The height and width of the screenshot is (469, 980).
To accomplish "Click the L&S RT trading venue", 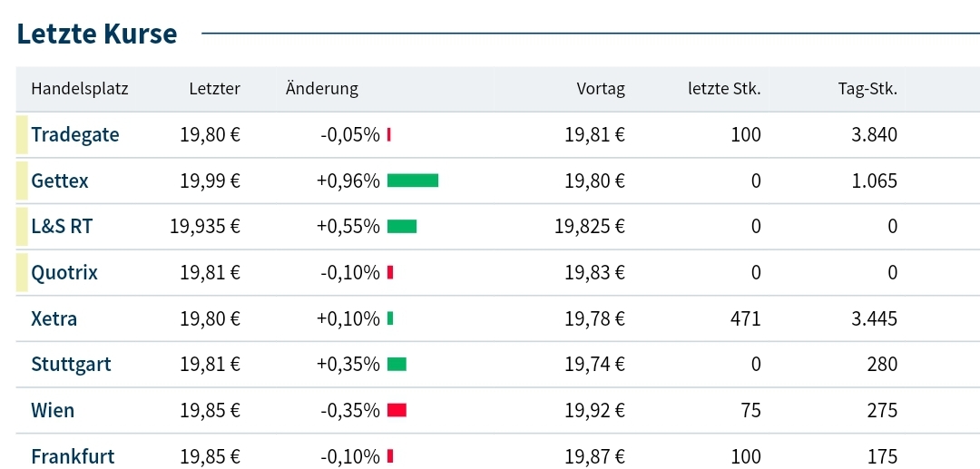I will [x=62, y=227].
